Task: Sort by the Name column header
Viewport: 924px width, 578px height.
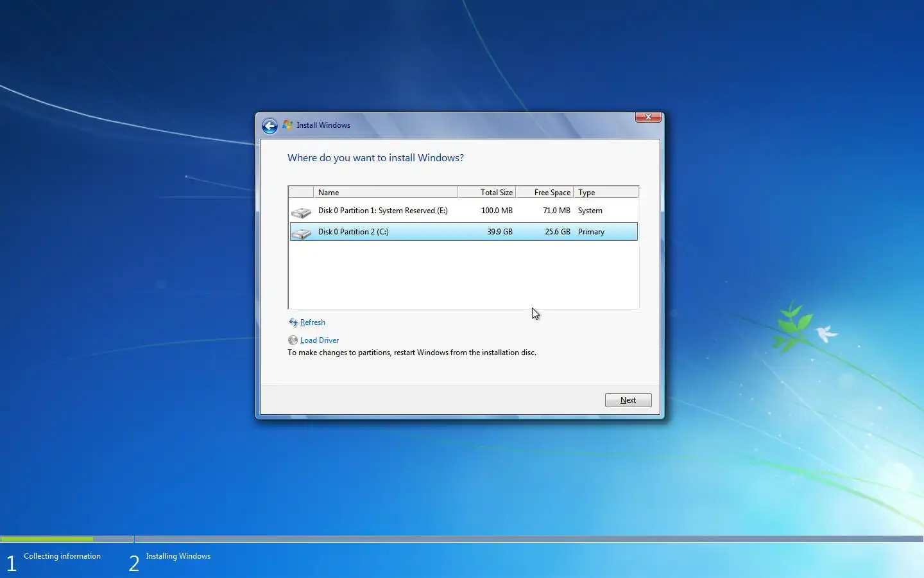Action: [x=386, y=192]
